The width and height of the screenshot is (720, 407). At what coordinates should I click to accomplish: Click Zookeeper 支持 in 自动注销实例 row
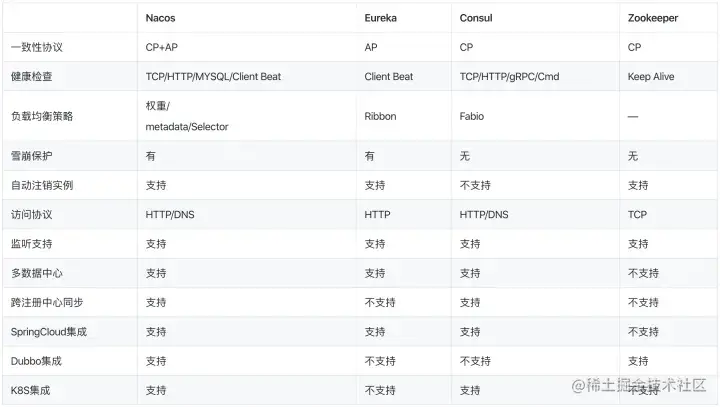[638, 186]
